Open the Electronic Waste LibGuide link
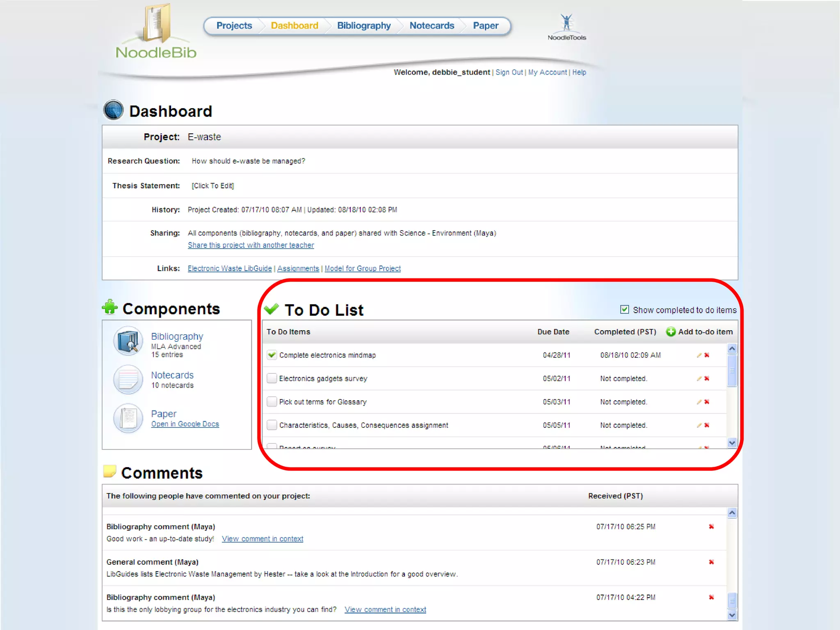 tap(230, 269)
